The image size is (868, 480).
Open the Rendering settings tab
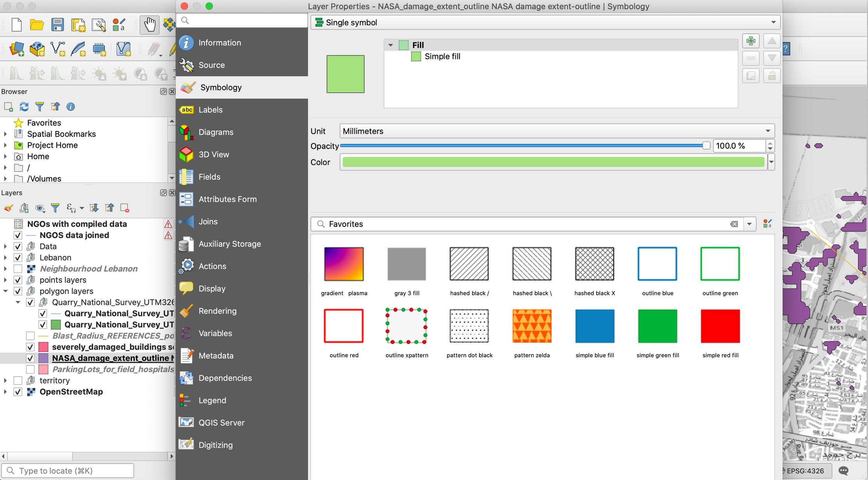tap(217, 311)
